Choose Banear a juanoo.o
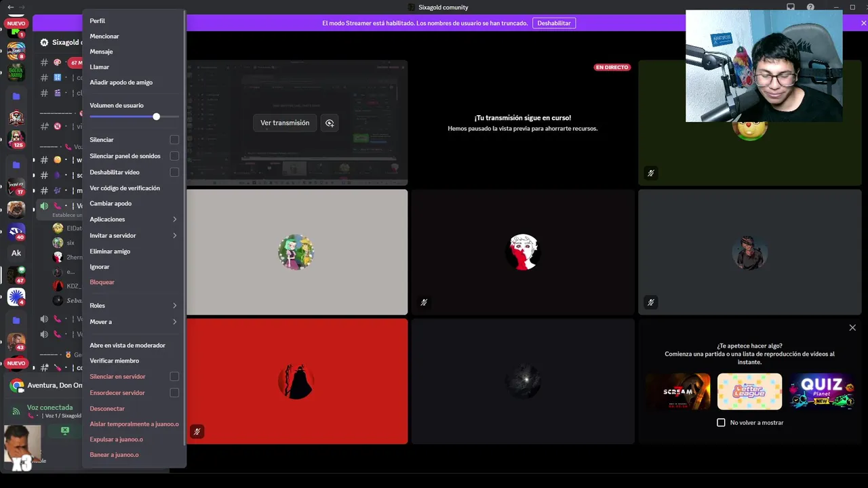 [134, 455]
